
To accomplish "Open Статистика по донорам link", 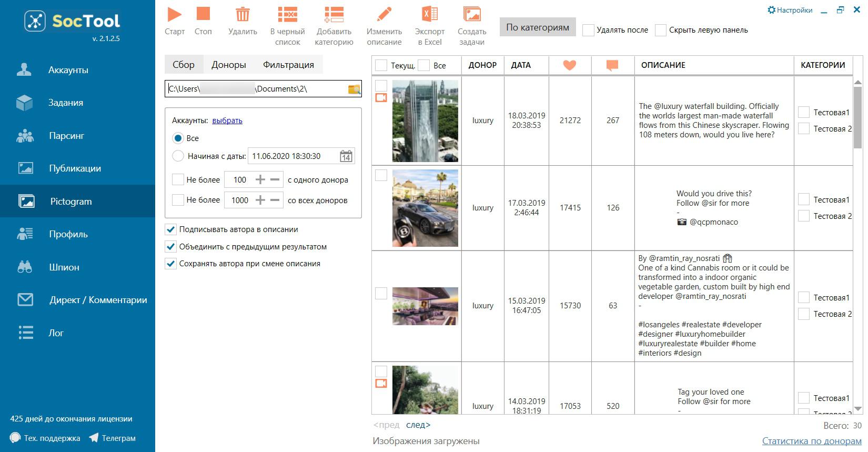I will point(812,441).
